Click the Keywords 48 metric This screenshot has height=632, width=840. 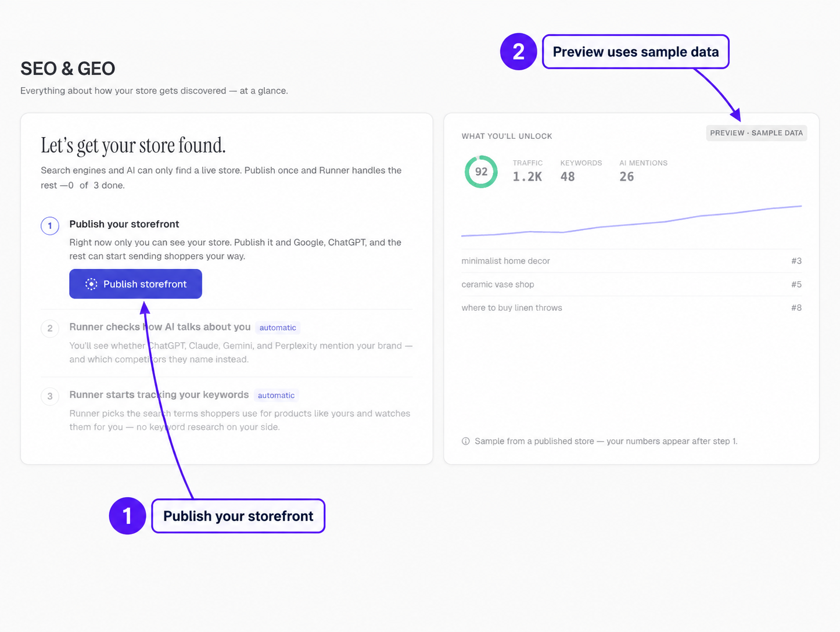point(581,171)
